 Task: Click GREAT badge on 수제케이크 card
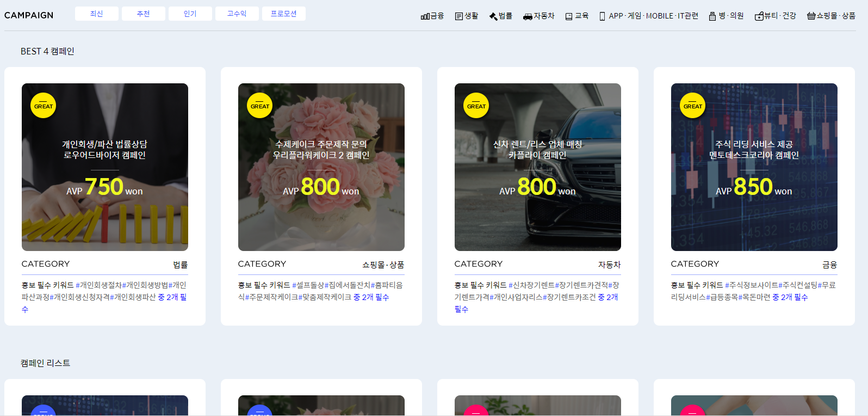[x=260, y=106]
